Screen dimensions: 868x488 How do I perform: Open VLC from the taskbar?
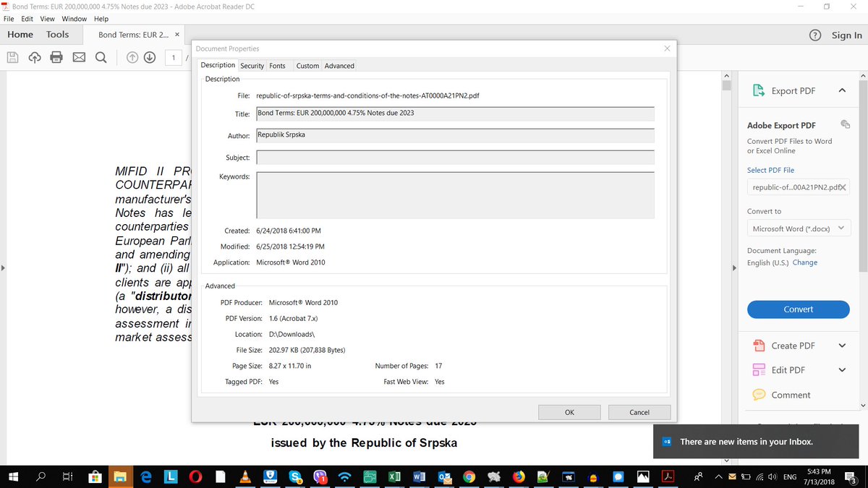[245, 477]
